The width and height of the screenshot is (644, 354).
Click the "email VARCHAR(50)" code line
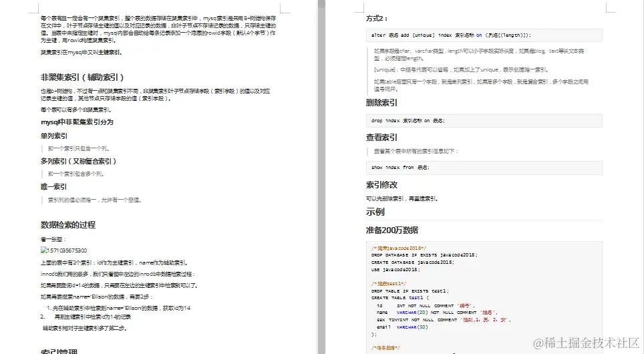click(402, 327)
